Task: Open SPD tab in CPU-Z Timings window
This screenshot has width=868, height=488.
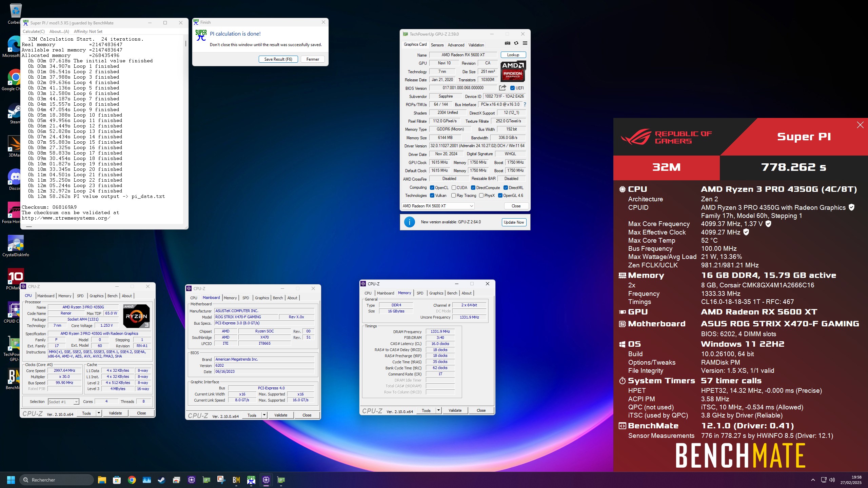Action: tap(420, 293)
